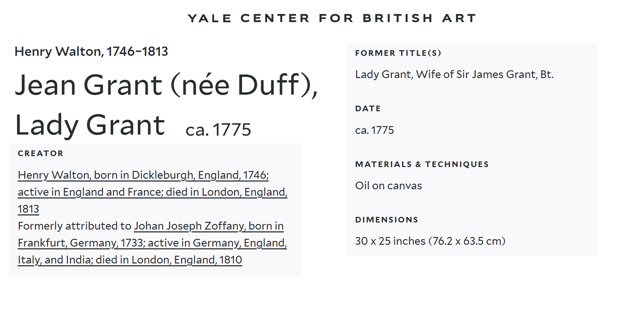This screenshot has height=314, width=644.
Task: Click the 'Formerly attributed to' text
Action: 75,226
